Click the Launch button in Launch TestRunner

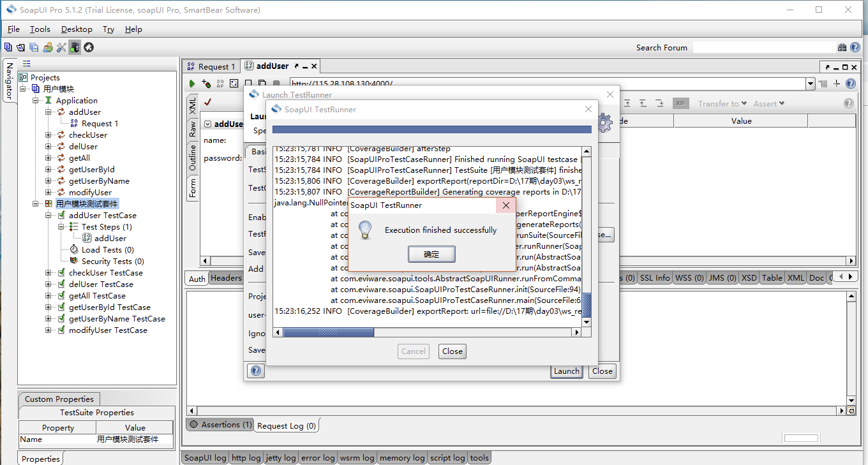[x=566, y=371]
